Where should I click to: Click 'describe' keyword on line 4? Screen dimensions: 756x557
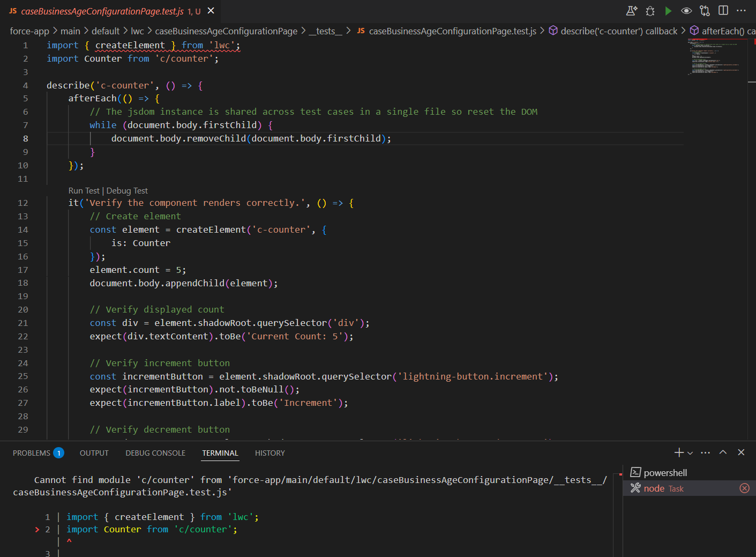(68, 85)
